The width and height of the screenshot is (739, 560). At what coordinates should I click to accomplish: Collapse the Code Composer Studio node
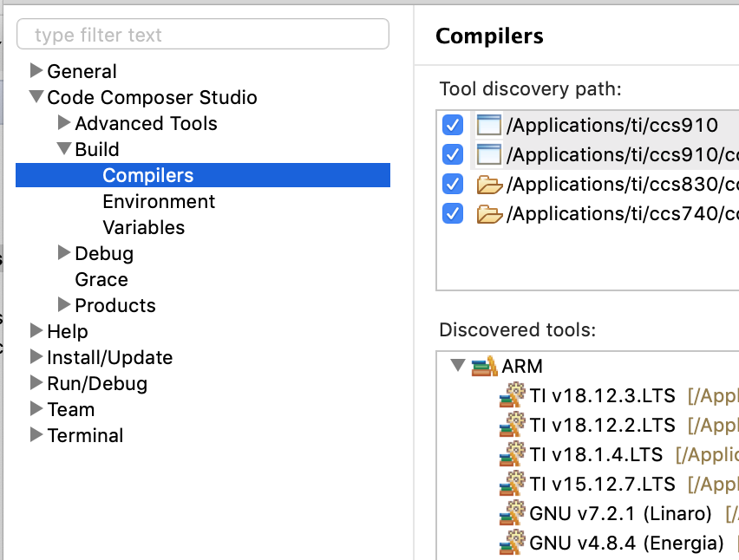pyautogui.click(x=36, y=96)
